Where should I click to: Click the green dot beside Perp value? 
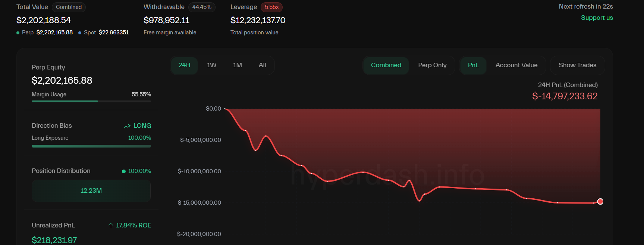click(18, 33)
